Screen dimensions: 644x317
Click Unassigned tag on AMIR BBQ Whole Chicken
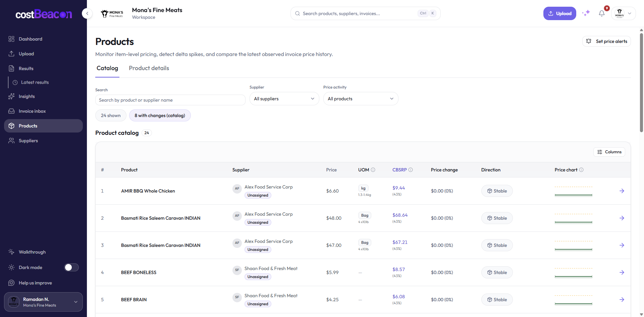click(x=258, y=195)
